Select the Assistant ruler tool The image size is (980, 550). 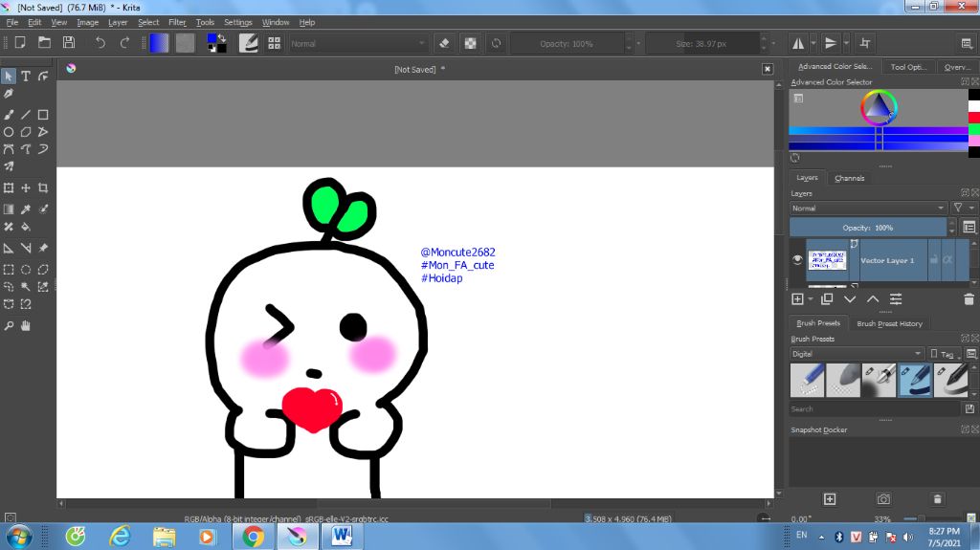[x=9, y=248]
